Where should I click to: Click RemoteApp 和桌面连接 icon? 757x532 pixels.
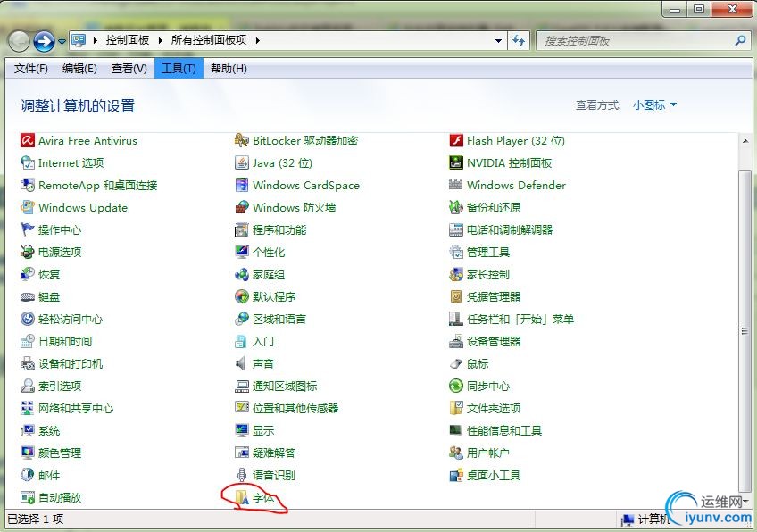(28, 185)
